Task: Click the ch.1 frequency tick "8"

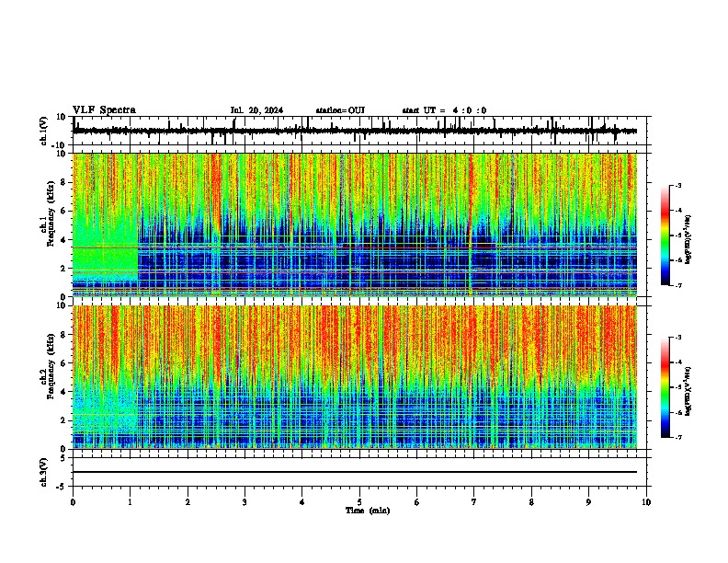Action: [x=63, y=182]
